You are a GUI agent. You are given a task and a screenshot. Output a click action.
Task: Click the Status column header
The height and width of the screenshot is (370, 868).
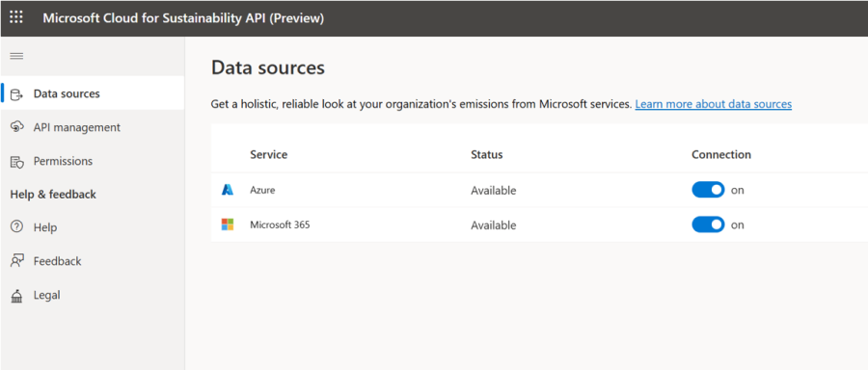click(487, 154)
